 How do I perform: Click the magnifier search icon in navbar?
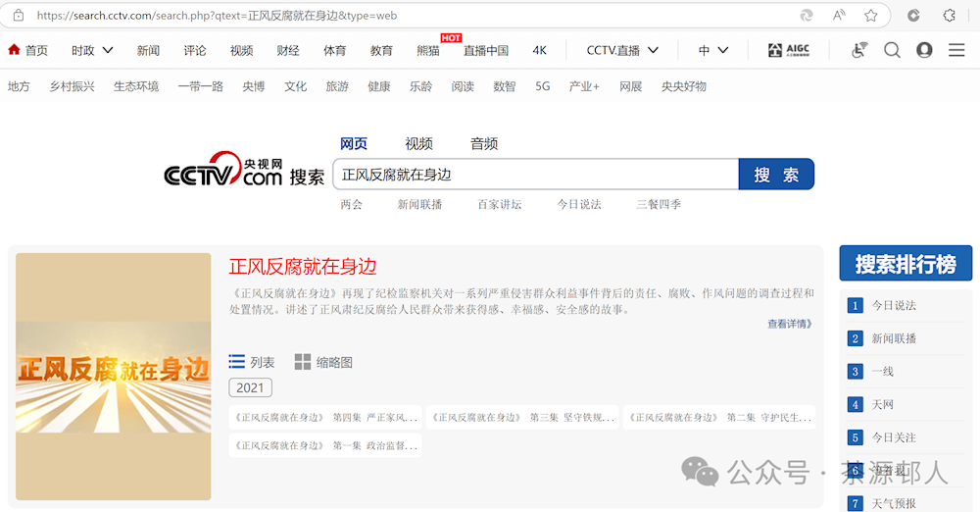(x=892, y=50)
